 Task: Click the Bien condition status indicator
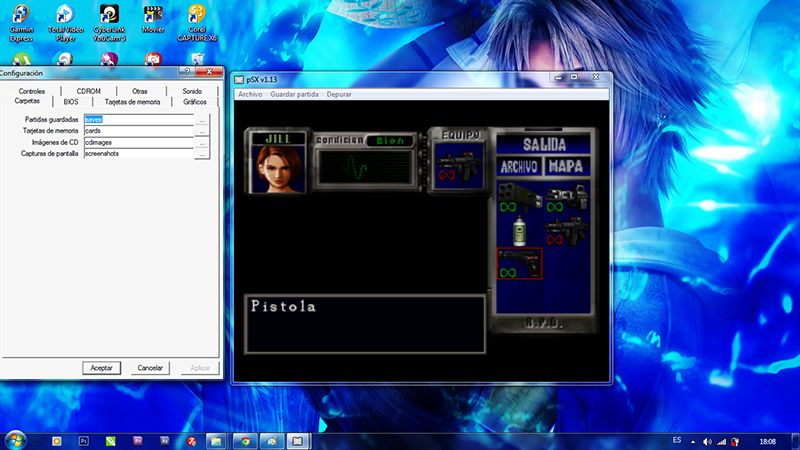pyautogui.click(x=390, y=141)
